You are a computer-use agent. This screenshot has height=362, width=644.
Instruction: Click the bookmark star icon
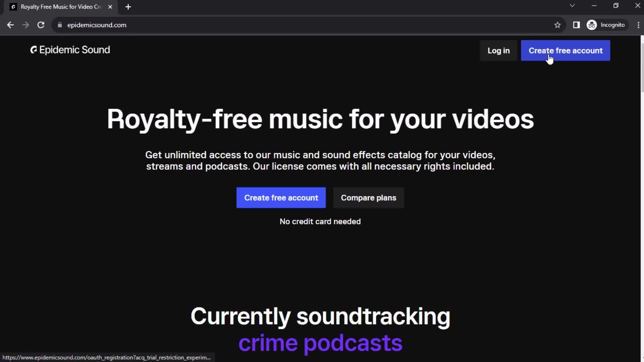click(558, 25)
